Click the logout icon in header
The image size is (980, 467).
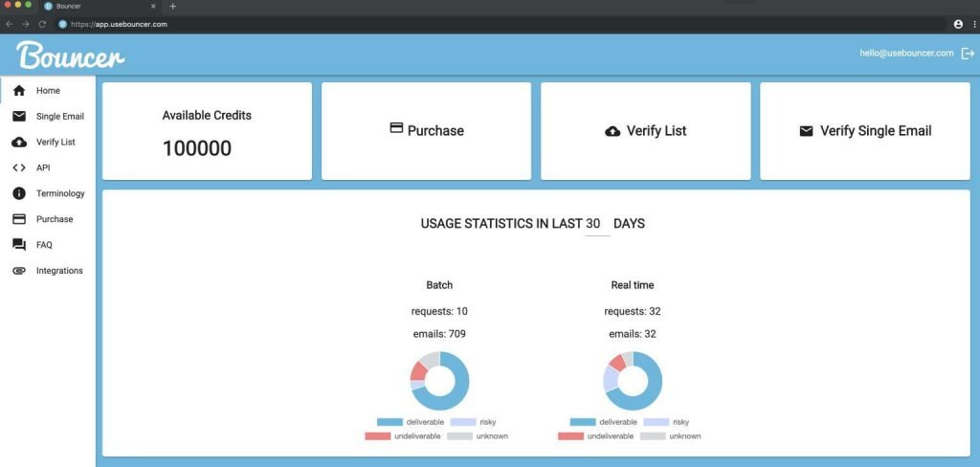(x=968, y=54)
